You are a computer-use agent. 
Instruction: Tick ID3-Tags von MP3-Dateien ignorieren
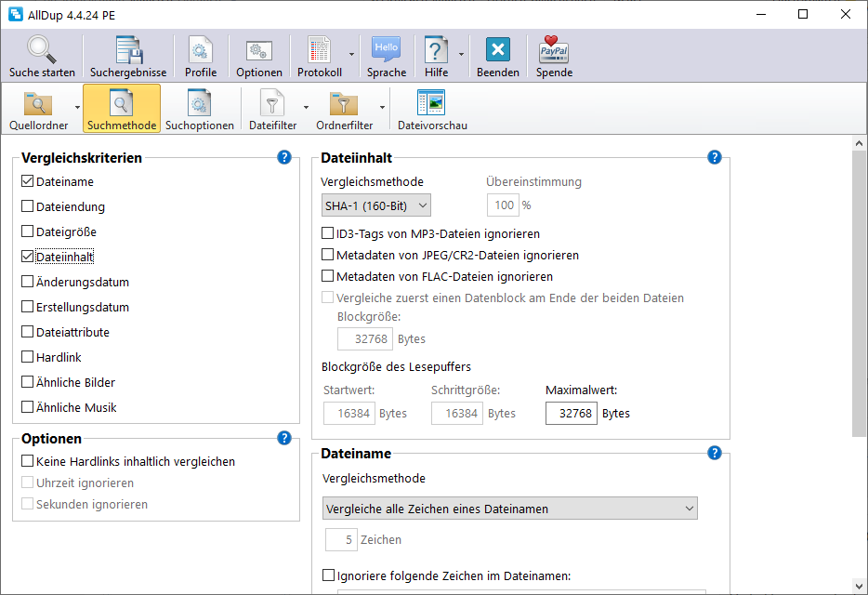pyautogui.click(x=327, y=234)
